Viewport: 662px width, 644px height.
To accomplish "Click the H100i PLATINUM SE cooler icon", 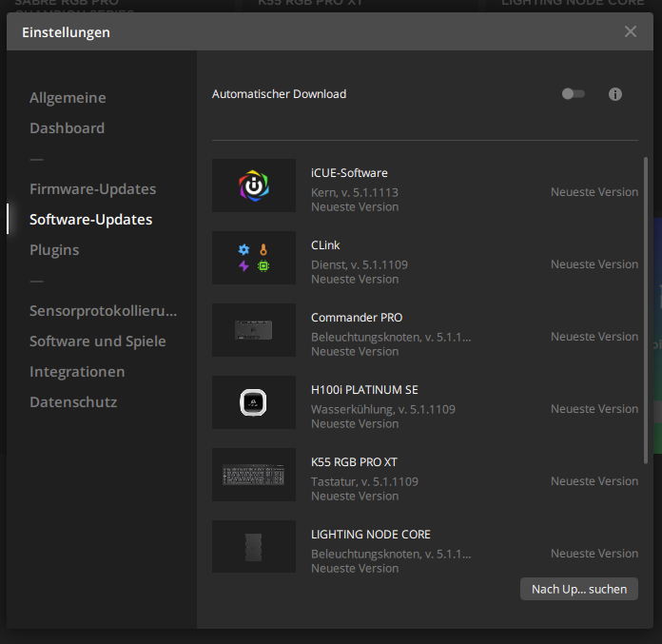I will click(254, 402).
